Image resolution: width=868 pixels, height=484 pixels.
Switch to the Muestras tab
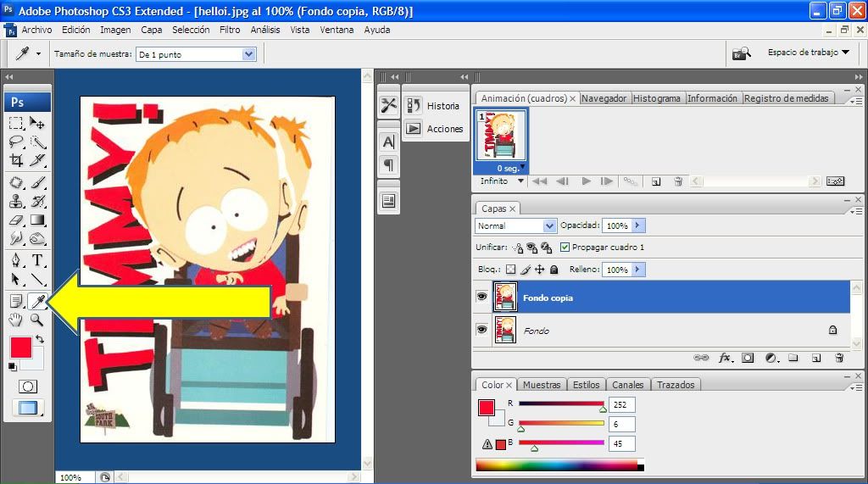tap(542, 384)
